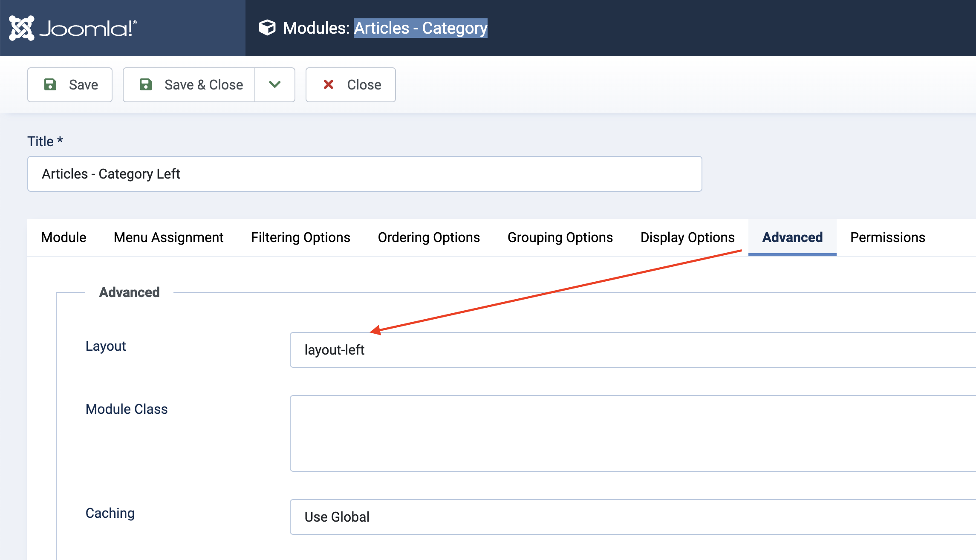
Task: Click the Save & Close disk icon
Action: pos(146,84)
